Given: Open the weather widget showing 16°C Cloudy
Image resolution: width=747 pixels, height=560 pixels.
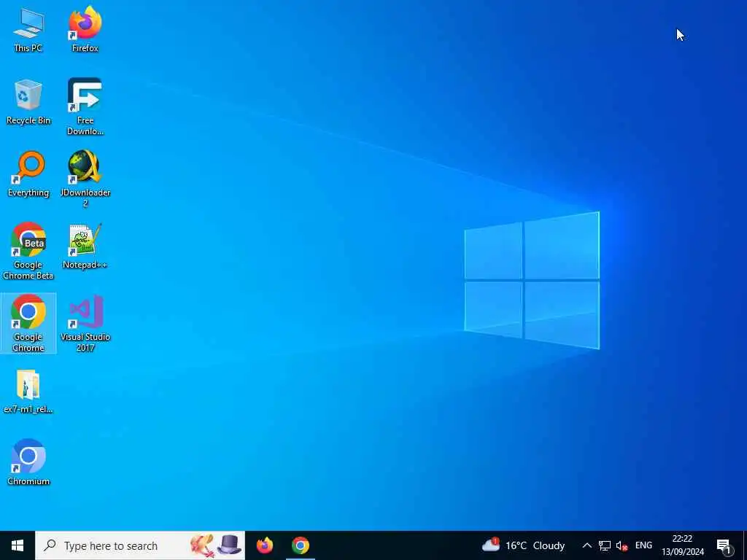Looking at the screenshot, I should pos(523,545).
